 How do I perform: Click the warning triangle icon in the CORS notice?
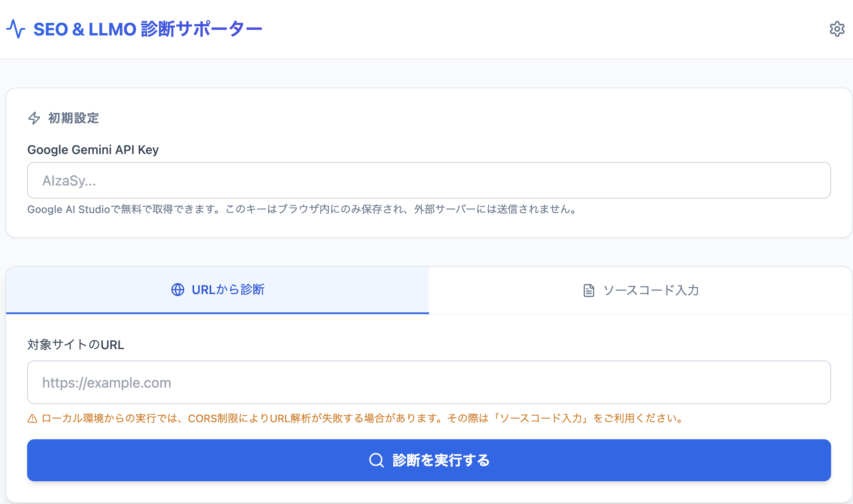32,419
